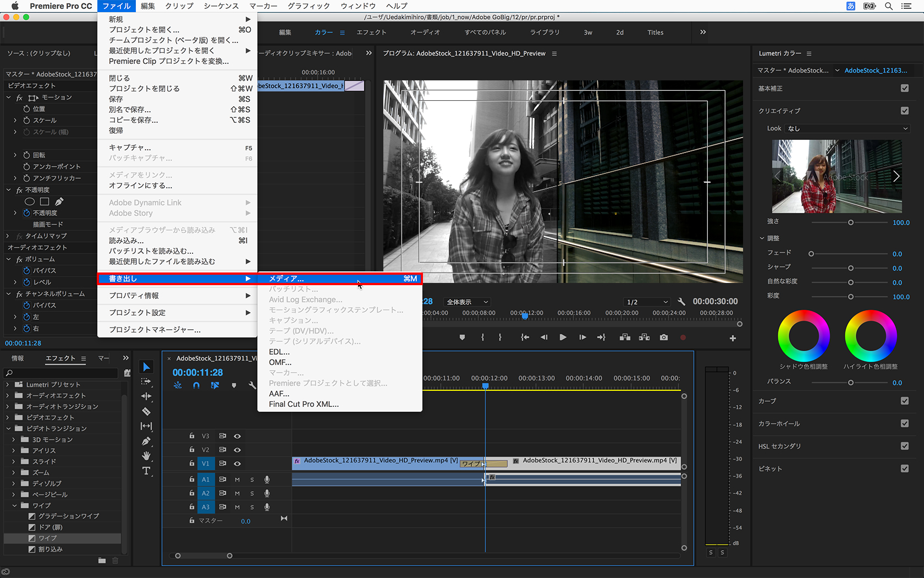Disable the 基本補正 checkbox
Image resolution: width=924 pixels, height=578 pixels.
(x=904, y=88)
